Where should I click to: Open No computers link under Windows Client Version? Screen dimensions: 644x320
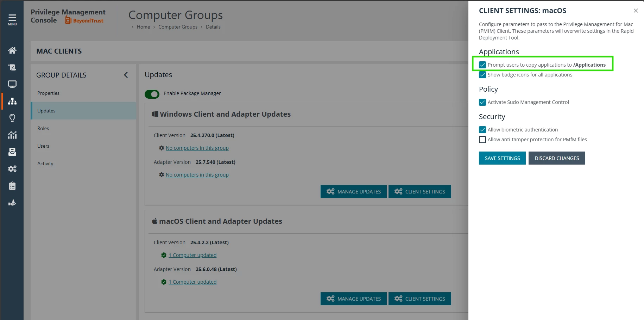(x=197, y=148)
